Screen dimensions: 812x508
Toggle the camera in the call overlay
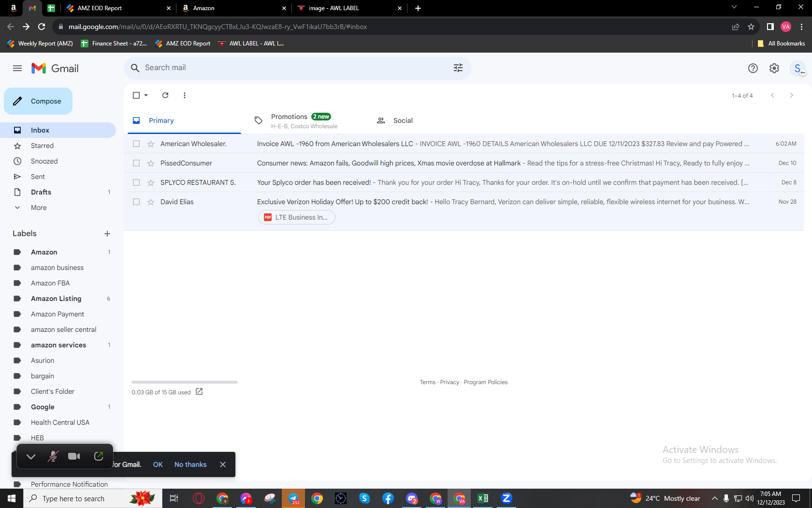pos(74,456)
